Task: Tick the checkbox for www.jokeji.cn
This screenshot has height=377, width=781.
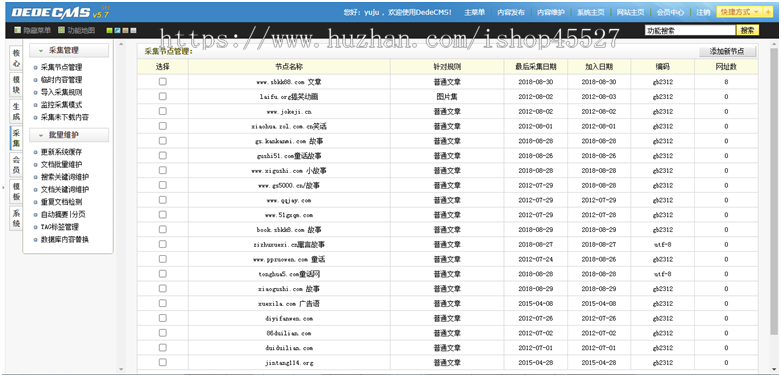Action: (162, 111)
